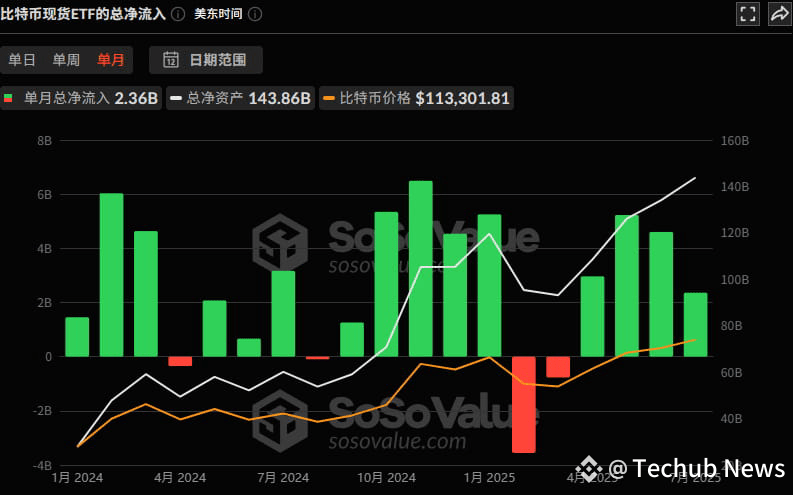Click info icon next to 比特币现货ETF的总净流入

tap(178, 14)
